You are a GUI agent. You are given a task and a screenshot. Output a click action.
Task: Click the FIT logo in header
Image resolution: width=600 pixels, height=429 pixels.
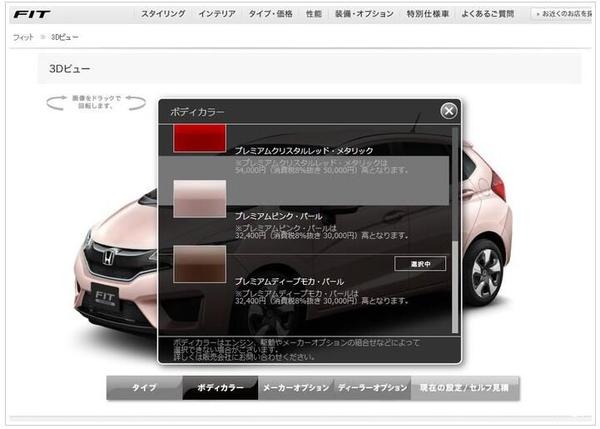(32, 15)
